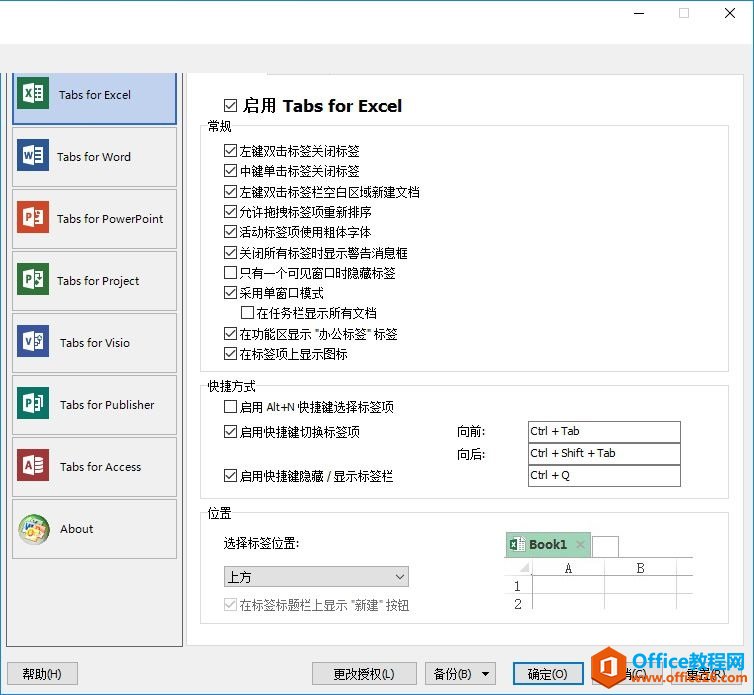Close the Book1 preview tab via its X

pos(580,544)
